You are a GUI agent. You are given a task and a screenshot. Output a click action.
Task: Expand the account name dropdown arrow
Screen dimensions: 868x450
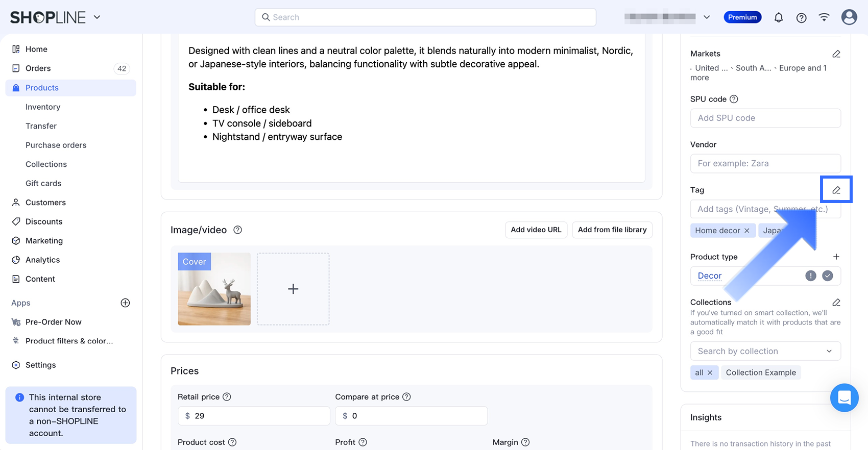(x=707, y=17)
